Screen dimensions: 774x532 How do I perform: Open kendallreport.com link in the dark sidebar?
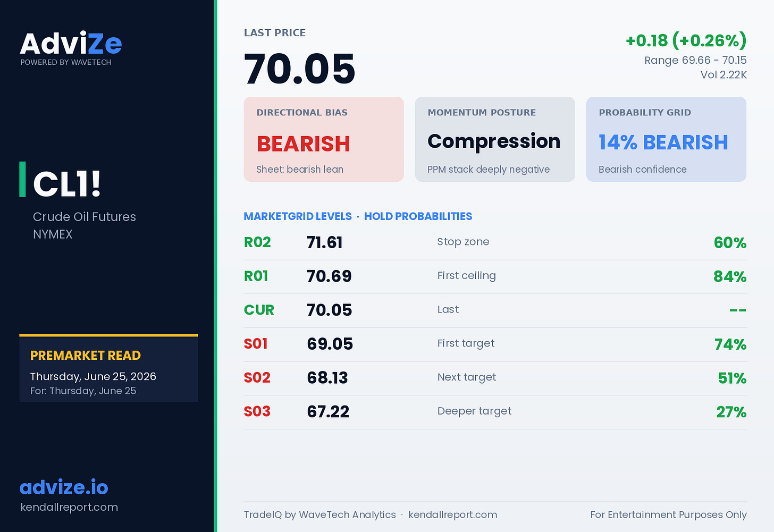point(69,507)
